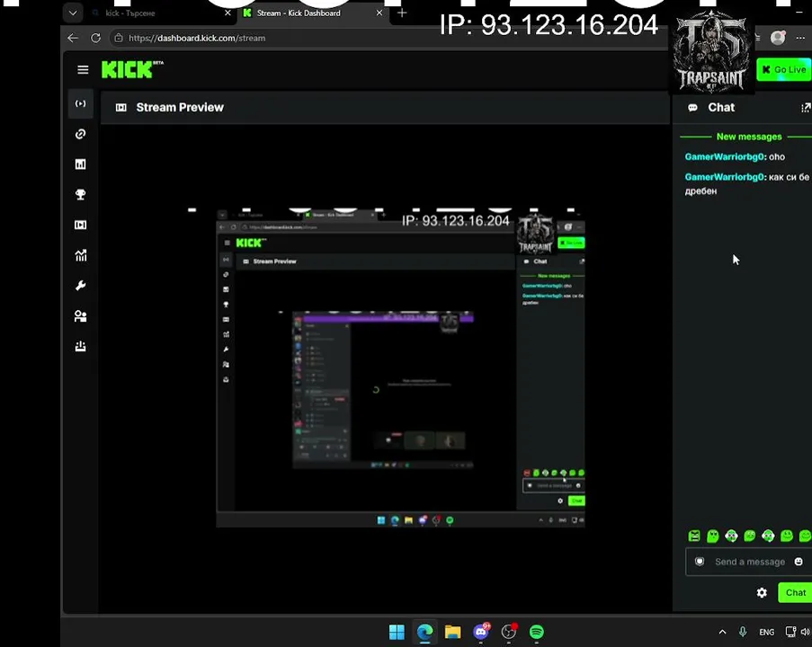Open the chain-link icon in the sidebar
The height and width of the screenshot is (647, 812).
point(80,134)
